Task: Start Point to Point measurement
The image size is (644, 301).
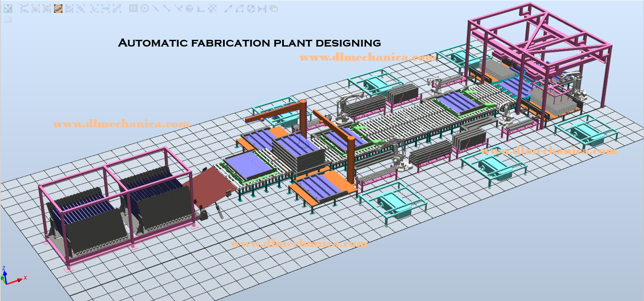Action: tap(229, 8)
